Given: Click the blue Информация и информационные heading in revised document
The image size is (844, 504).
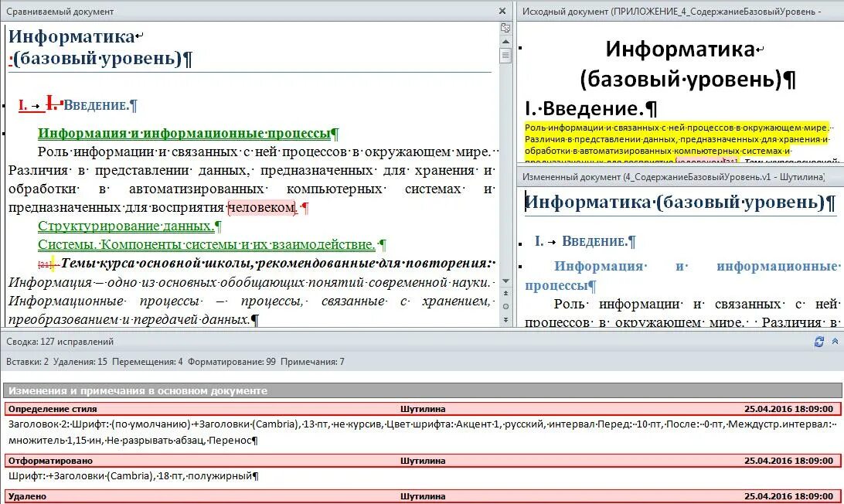Looking at the screenshot, I should pyautogui.click(x=682, y=275).
